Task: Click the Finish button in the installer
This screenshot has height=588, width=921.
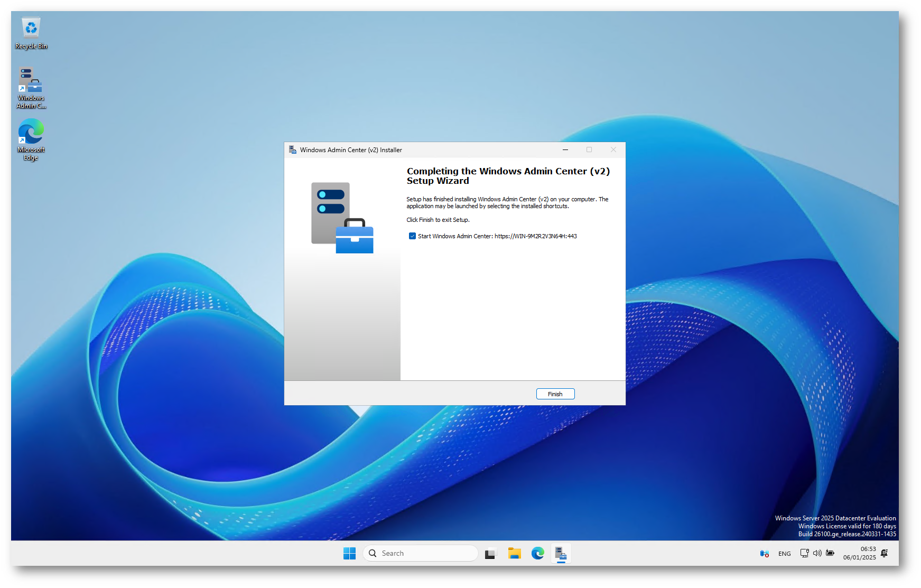Action: tap(555, 394)
